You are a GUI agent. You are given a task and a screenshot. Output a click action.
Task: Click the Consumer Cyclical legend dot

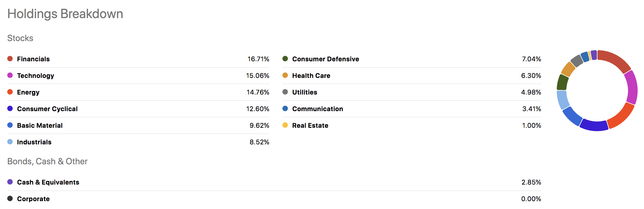click(10, 108)
